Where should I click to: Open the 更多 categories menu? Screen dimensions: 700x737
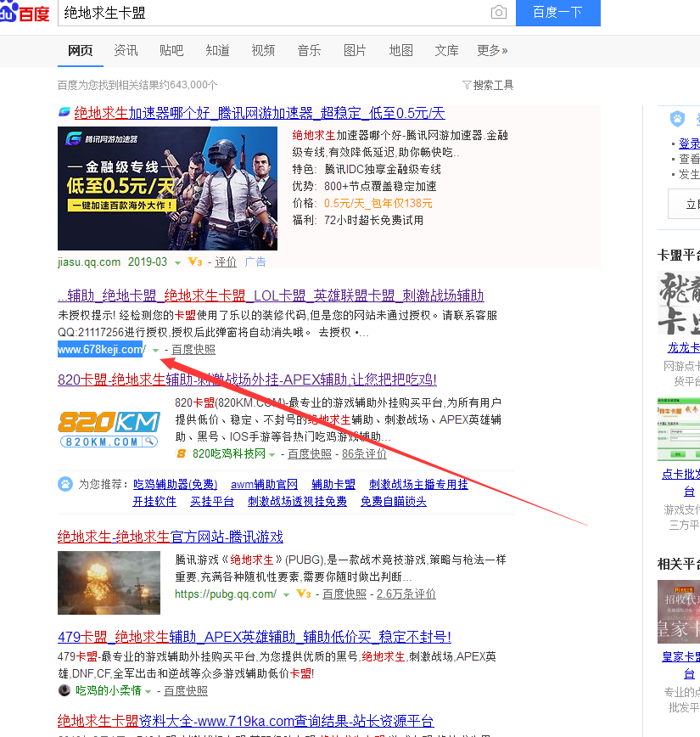coord(492,51)
